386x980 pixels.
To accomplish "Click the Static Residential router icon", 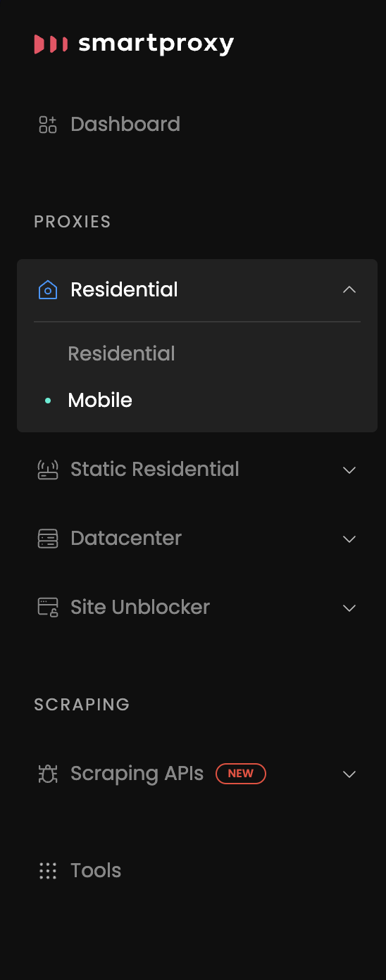I will pyautogui.click(x=47, y=470).
